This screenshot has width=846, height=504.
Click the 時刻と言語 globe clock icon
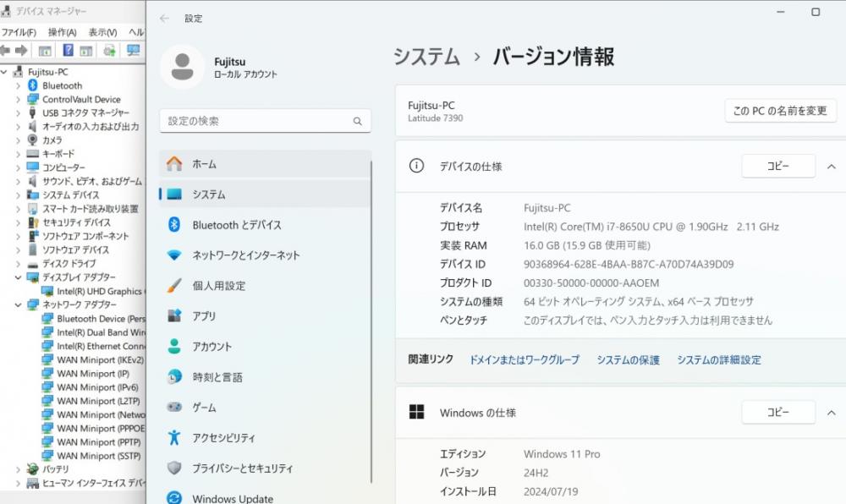[174, 377]
